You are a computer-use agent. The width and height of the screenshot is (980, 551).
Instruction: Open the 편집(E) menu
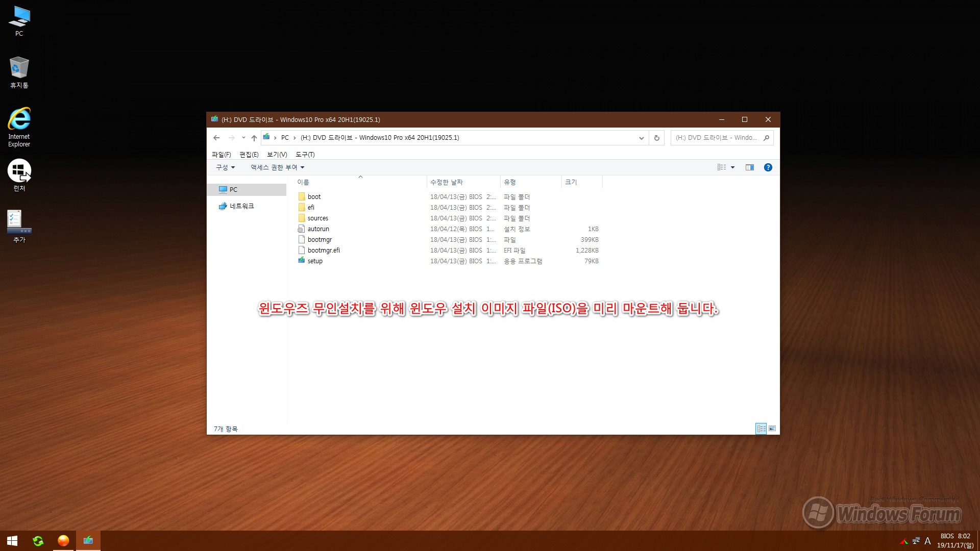(x=249, y=155)
